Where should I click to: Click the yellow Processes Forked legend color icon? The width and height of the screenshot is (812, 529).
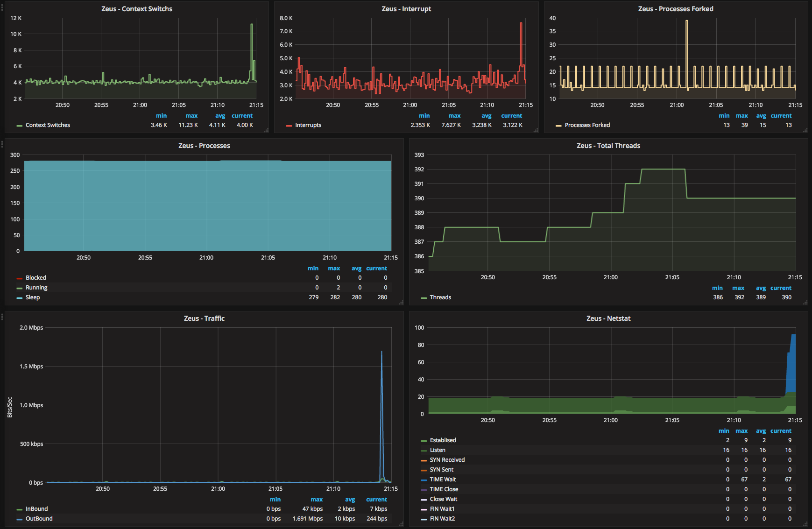point(558,126)
